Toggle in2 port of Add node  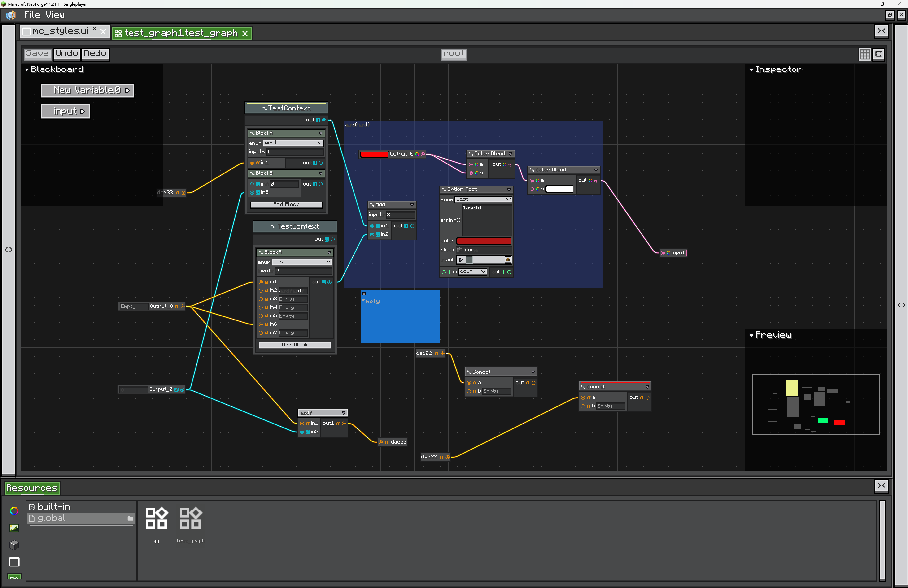point(372,234)
